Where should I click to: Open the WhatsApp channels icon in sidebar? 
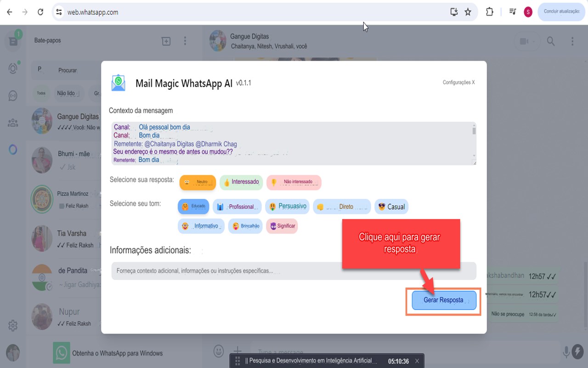tap(13, 96)
